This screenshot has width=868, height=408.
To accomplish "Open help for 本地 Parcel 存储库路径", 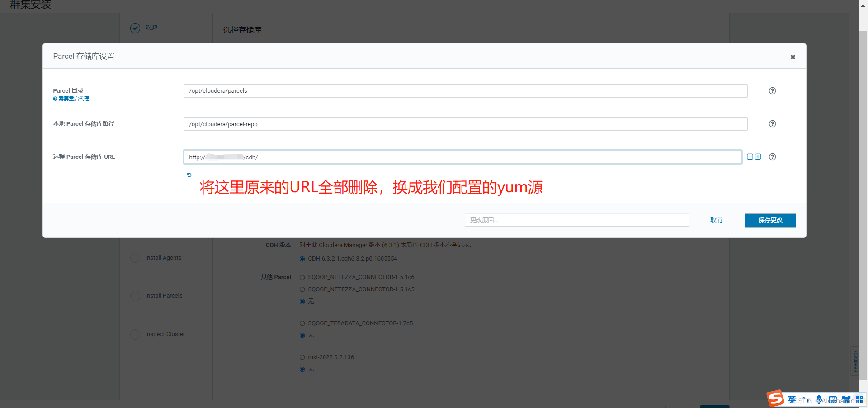I will click(772, 124).
